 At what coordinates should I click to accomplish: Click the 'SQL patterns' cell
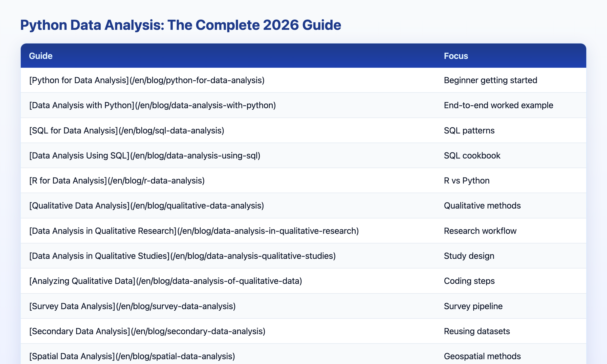tap(469, 130)
